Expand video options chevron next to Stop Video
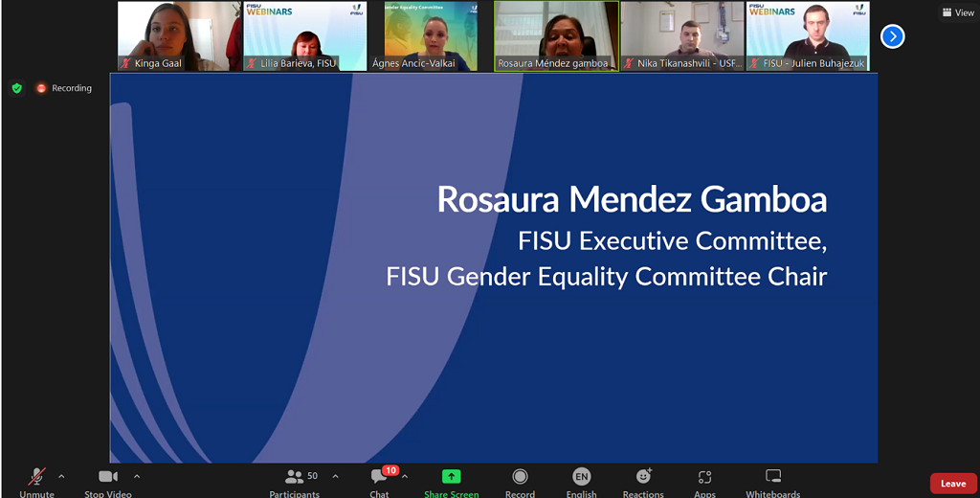 (137, 476)
